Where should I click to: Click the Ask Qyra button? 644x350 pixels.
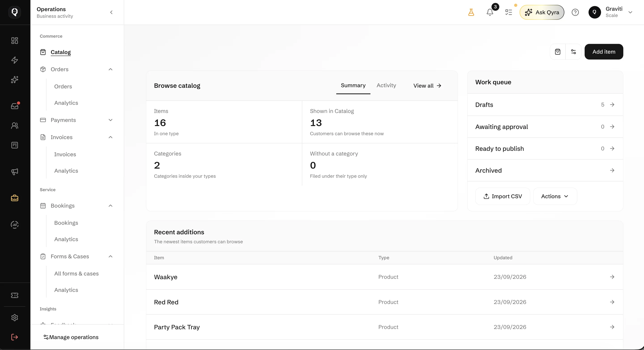click(542, 12)
